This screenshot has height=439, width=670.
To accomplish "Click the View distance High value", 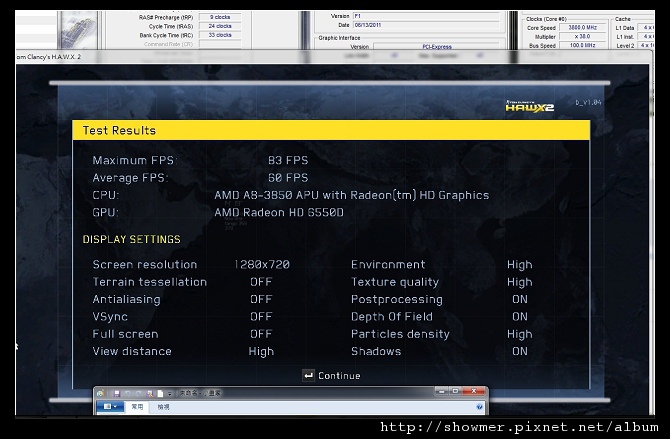I will click(x=261, y=352).
